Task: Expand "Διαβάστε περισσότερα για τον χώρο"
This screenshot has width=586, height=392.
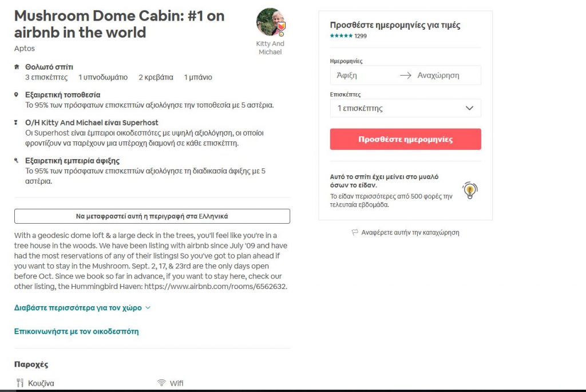Action: tap(82, 307)
